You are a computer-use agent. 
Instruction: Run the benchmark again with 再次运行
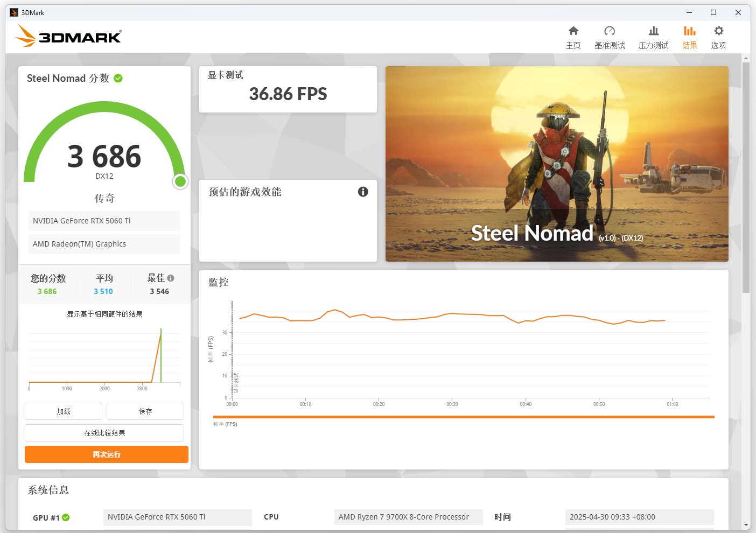(107, 454)
